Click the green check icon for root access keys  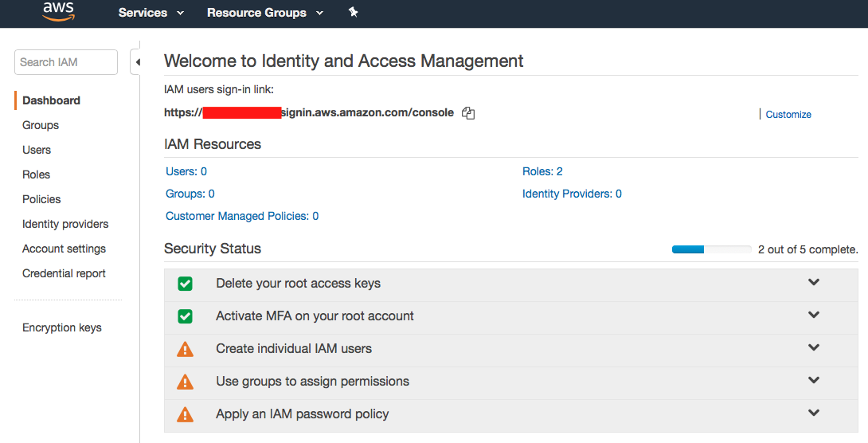[185, 284]
